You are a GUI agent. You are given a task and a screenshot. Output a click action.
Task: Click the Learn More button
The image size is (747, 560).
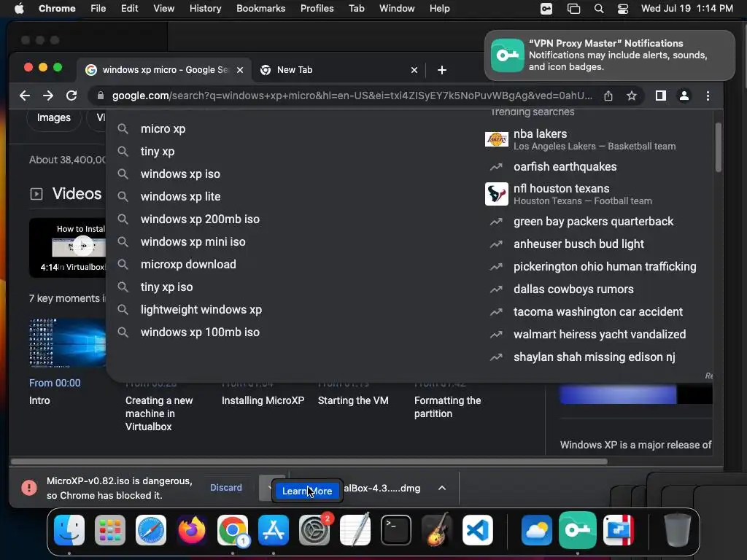pos(307,491)
